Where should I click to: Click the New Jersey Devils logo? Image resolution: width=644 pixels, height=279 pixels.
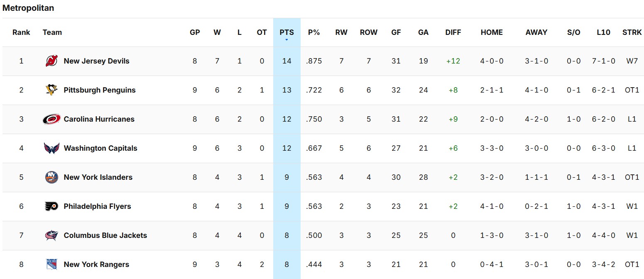51,61
